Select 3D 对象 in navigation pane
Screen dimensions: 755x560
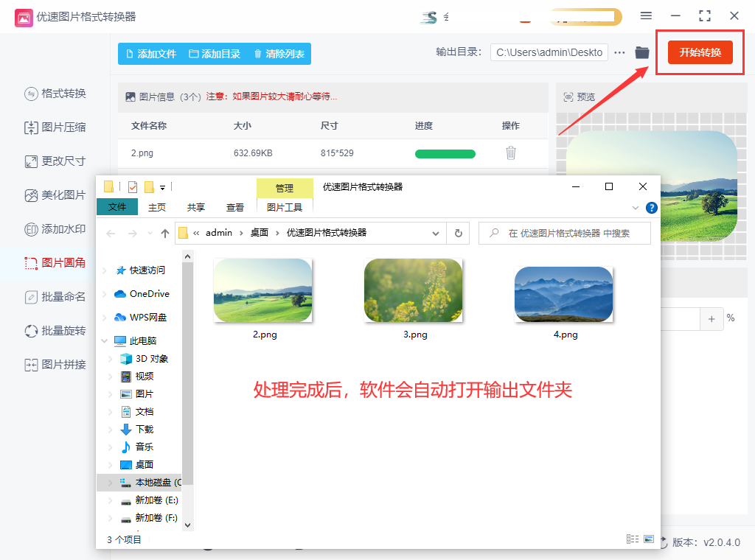pos(145,358)
